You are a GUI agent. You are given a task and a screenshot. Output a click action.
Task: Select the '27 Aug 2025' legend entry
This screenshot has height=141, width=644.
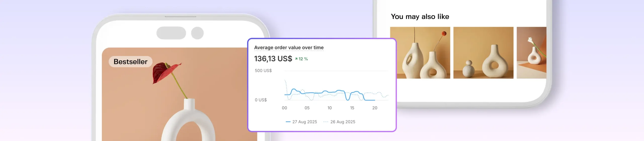click(301, 122)
